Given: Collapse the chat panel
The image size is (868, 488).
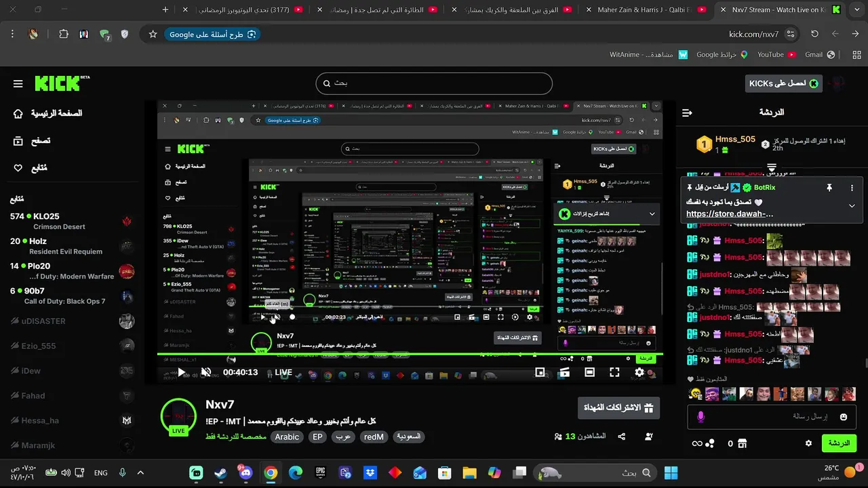Looking at the screenshot, I should click(x=687, y=113).
